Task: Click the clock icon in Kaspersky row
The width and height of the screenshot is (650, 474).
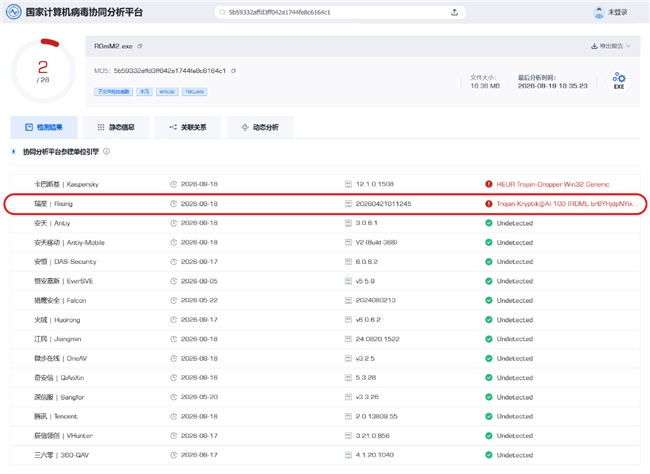Action: (x=174, y=184)
